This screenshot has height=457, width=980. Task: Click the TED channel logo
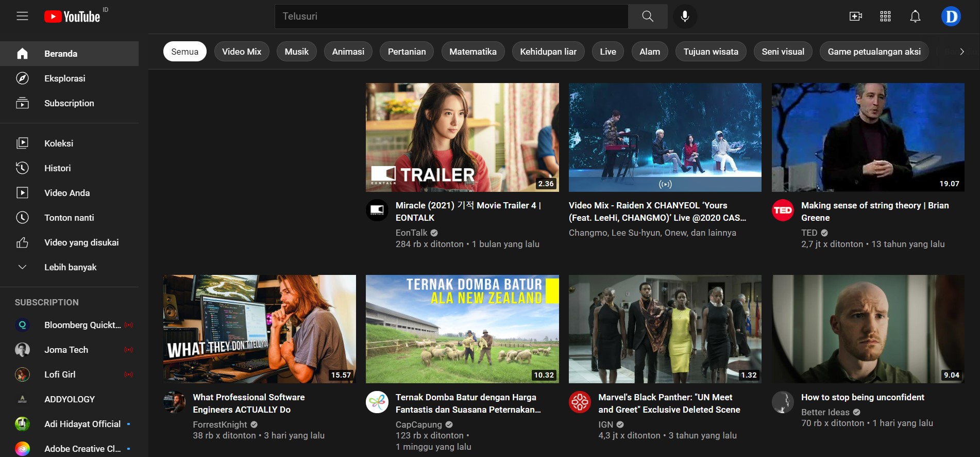click(783, 210)
